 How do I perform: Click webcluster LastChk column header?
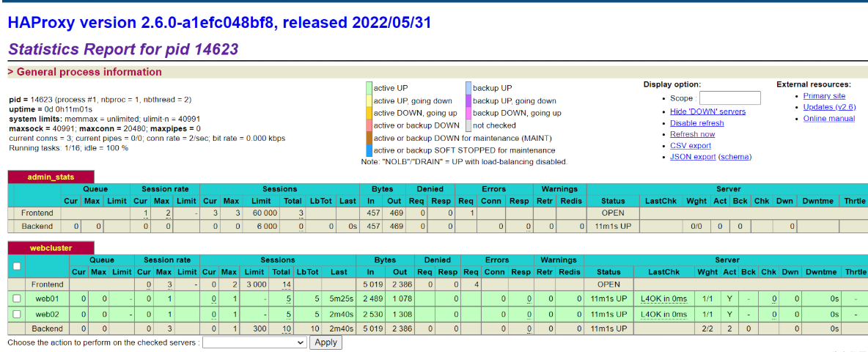pyautogui.click(x=663, y=272)
